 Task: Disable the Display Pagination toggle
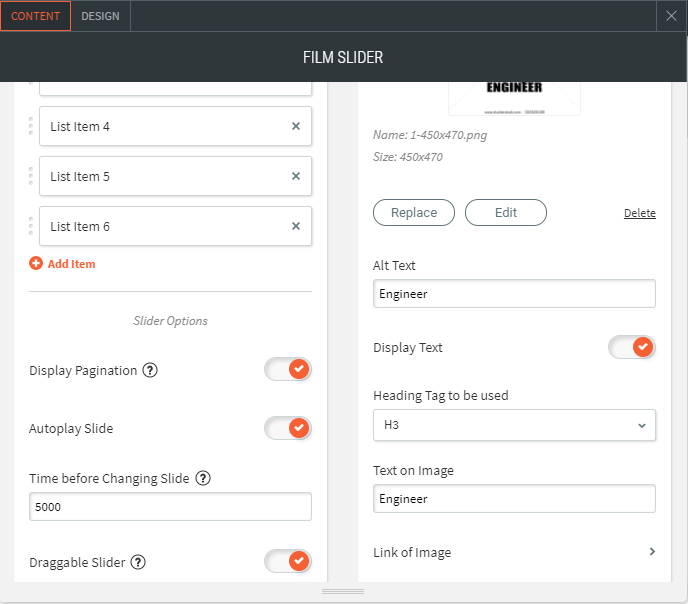[x=288, y=370]
